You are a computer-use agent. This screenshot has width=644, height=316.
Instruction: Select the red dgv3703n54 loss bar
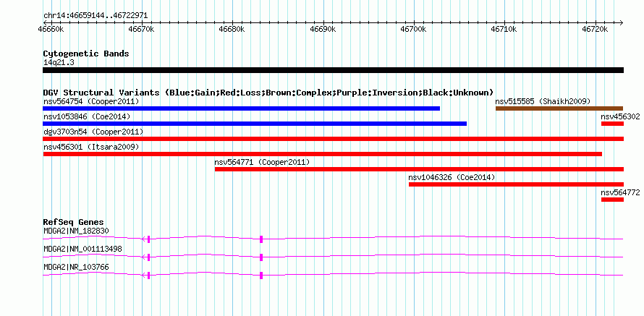(x=333, y=139)
